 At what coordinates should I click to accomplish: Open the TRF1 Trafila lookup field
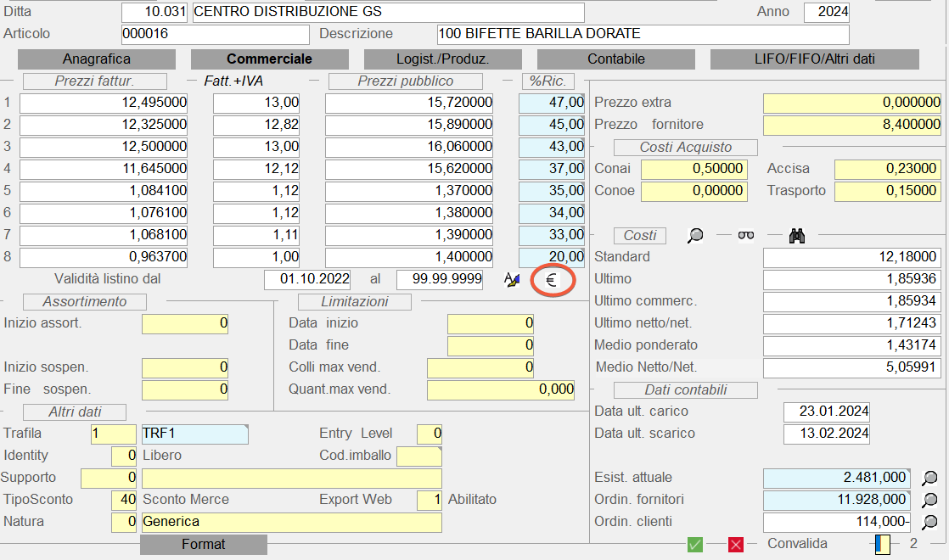pos(194,434)
